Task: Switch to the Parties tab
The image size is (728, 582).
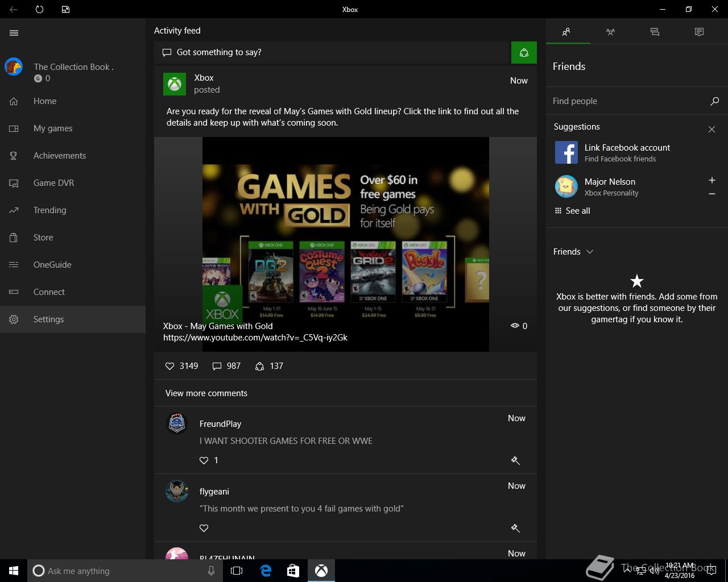Action: [610, 32]
